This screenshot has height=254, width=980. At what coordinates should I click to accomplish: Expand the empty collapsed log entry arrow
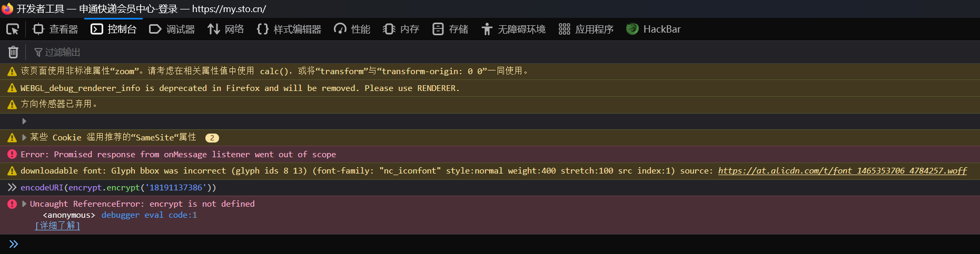click(x=24, y=121)
